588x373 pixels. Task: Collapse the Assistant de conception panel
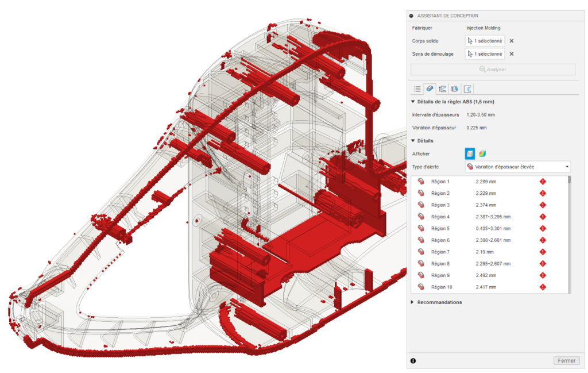click(x=411, y=16)
